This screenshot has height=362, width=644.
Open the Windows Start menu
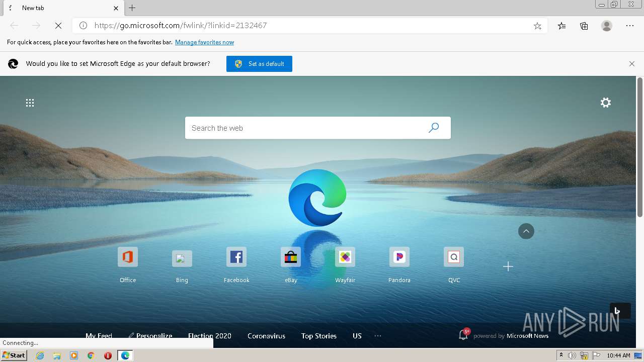[14, 355]
